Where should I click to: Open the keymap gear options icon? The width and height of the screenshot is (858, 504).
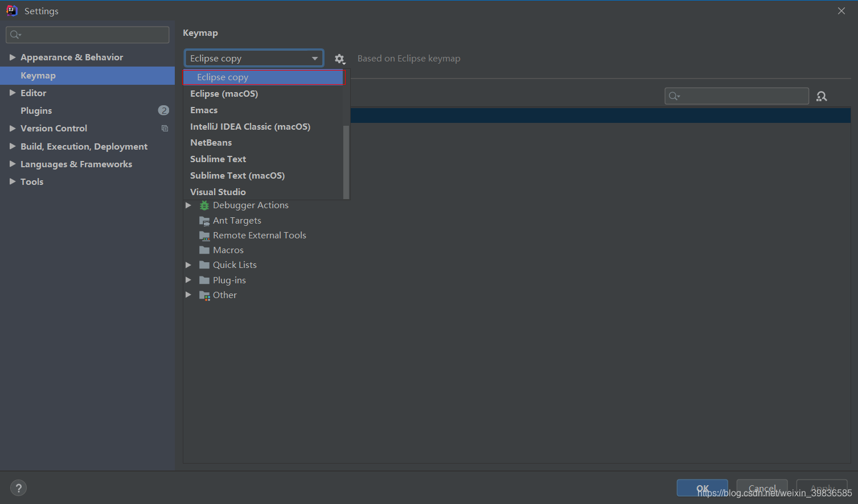click(340, 59)
